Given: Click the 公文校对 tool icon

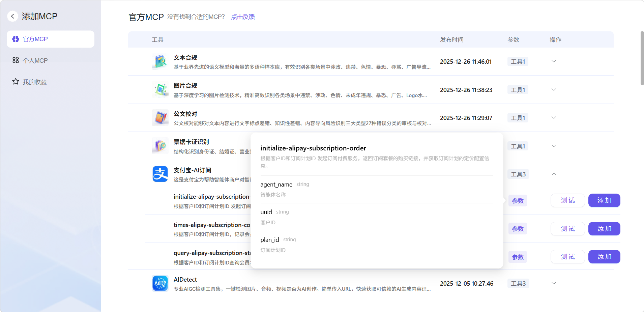Looking at the screenshot, I should (160, 118).
